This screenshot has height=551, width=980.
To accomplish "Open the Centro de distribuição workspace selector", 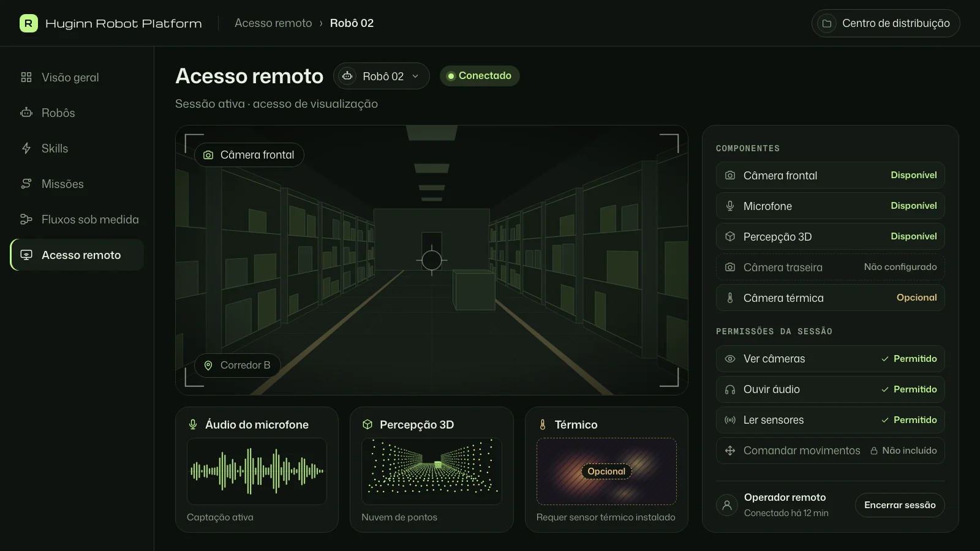I will 886,23.
